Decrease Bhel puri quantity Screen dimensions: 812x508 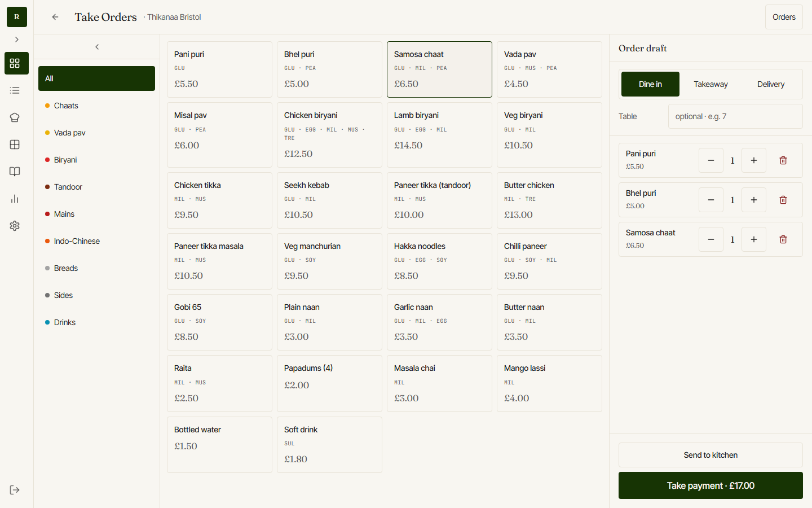tap(711, 200)
